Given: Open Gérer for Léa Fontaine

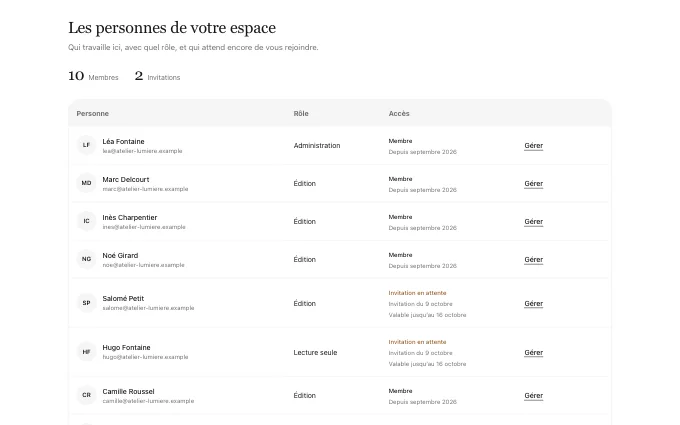Looking at the screenshot, I should [x=533, y=146].
